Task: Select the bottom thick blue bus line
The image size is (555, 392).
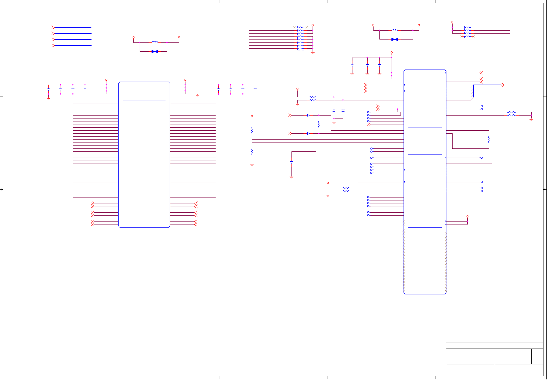Action: click(x=73, y=45)
